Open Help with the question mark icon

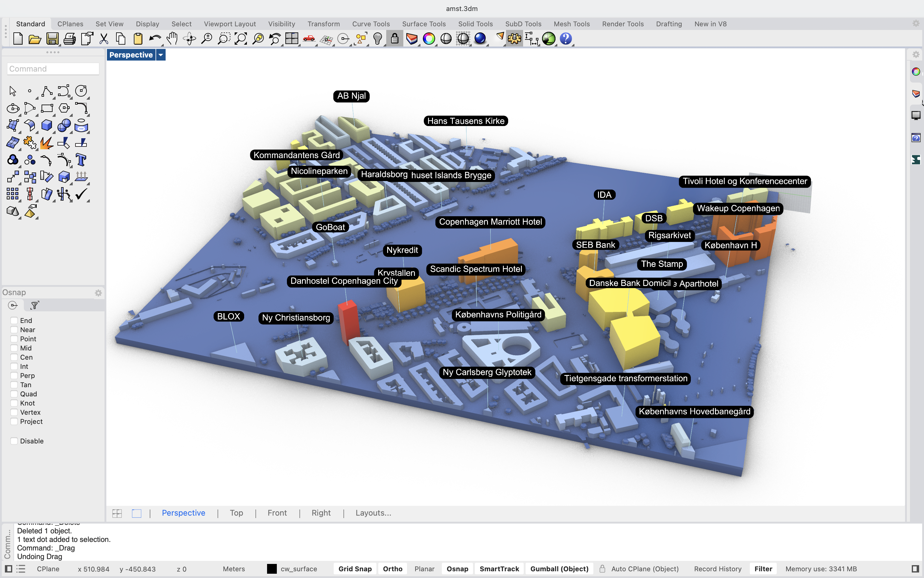pos(566,39)
